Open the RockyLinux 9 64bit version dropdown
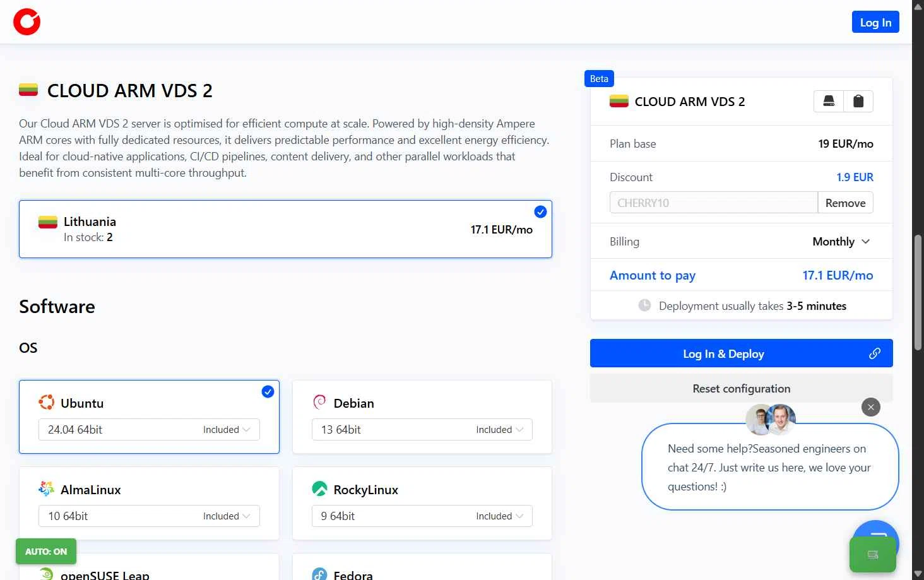Viewport: 924px width, 580px height. (422, 516)
